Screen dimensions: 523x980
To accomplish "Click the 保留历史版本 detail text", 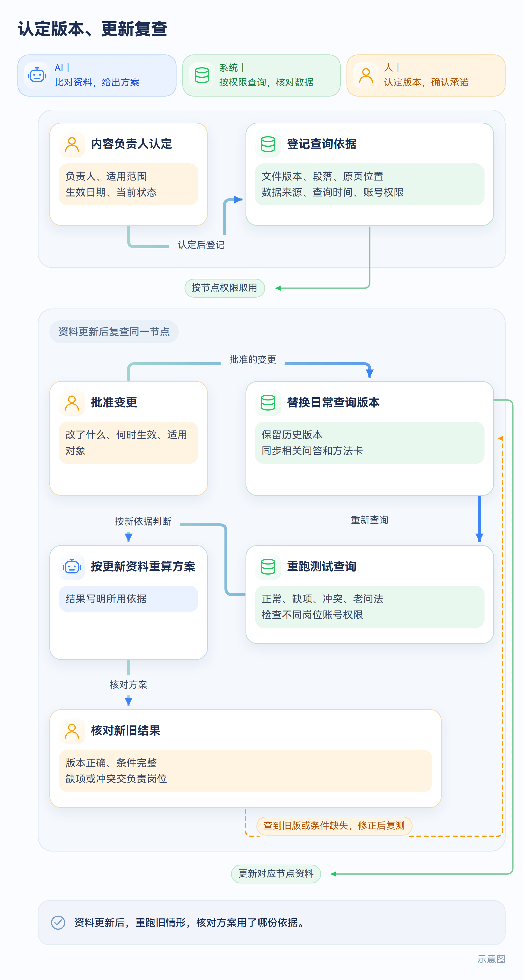I will tap(292, 435).
